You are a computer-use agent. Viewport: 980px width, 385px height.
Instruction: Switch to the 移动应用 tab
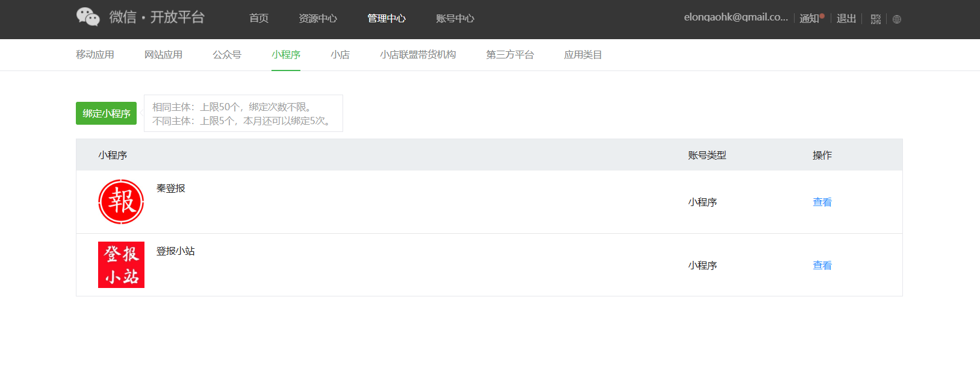95,55
